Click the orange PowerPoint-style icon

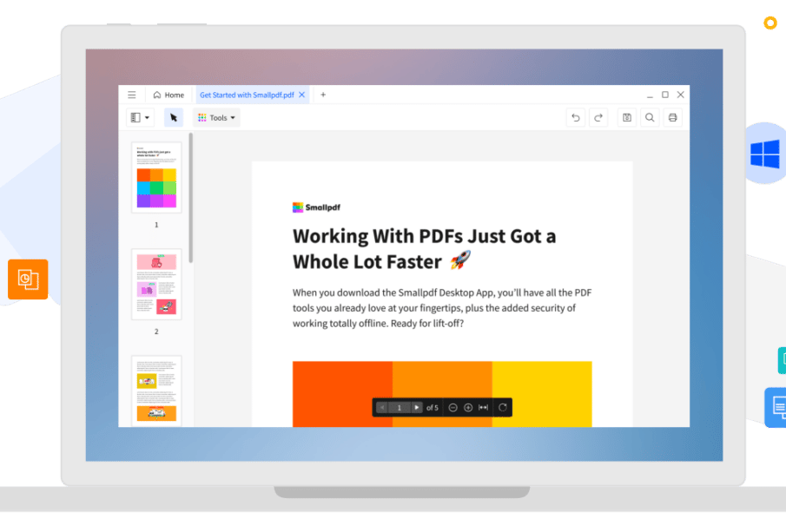pyautogui.click(x=28, y=279)
